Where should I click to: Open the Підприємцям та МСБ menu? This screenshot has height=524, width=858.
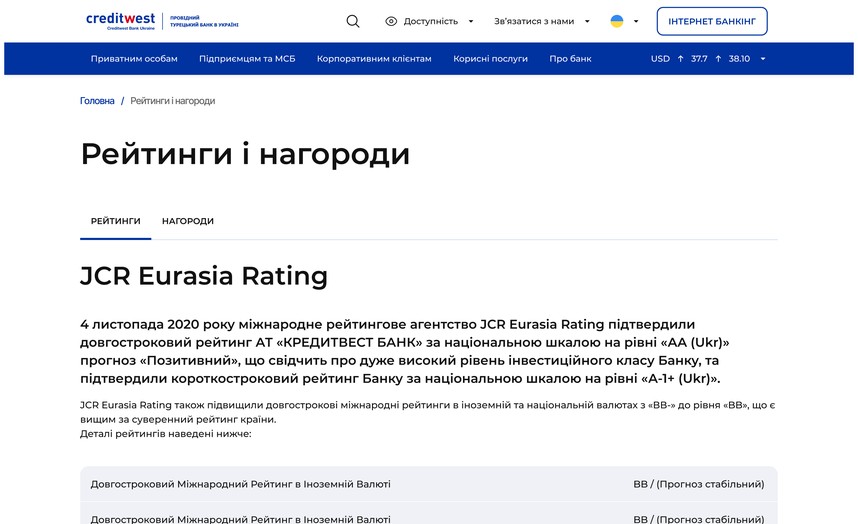[x=247, y=59]
